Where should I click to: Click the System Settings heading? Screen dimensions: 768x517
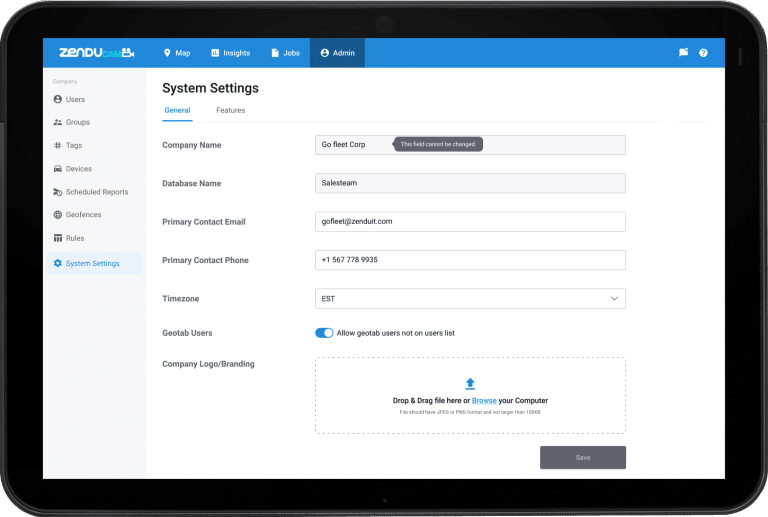click(x=211, y=88)
